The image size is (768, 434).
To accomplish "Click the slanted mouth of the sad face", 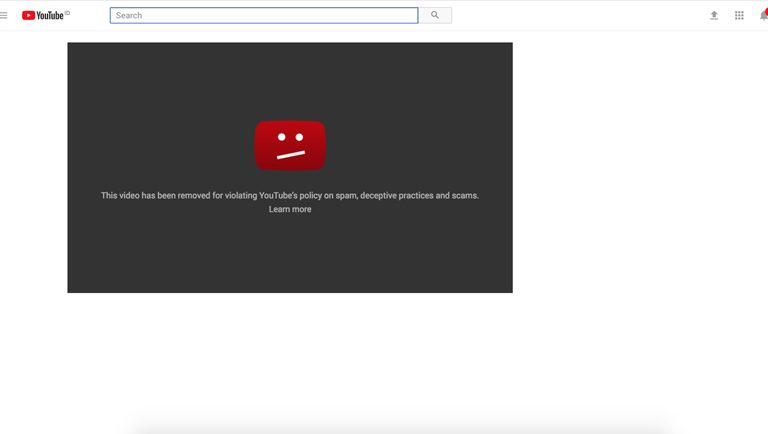I will click(290, 155).
